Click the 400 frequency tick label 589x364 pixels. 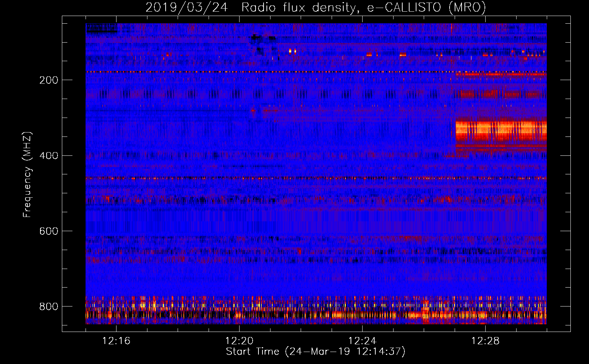click(49, 156)
